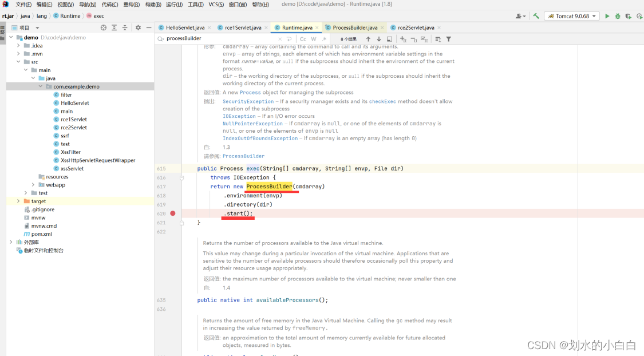Follow the IndexOutOfBoundsException doc link

(x=260, y=139)
